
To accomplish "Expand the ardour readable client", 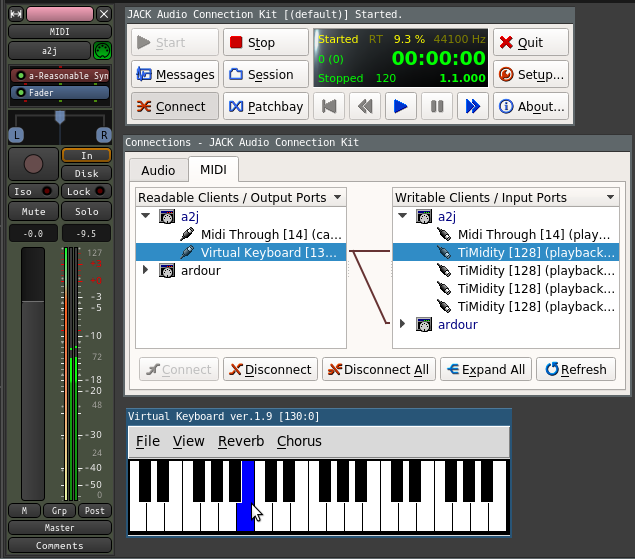I will 146,270.
